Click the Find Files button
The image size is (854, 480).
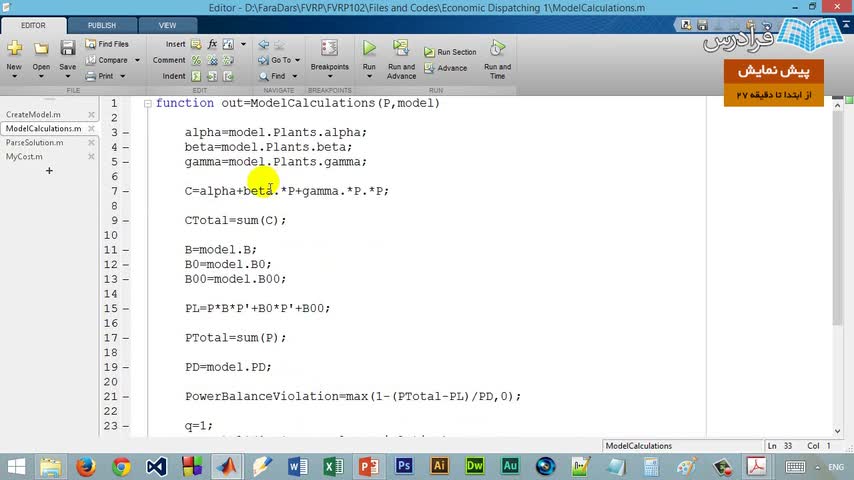(107, 44)
